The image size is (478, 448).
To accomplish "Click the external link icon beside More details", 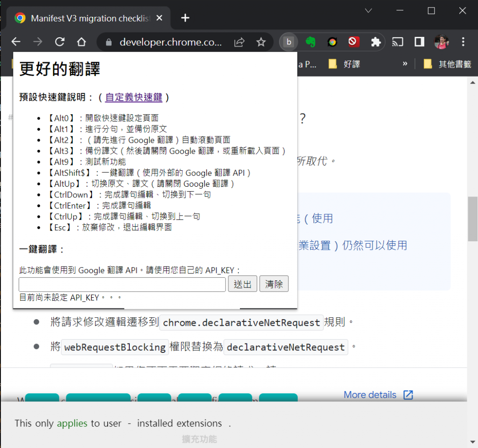I will point(408,395).
